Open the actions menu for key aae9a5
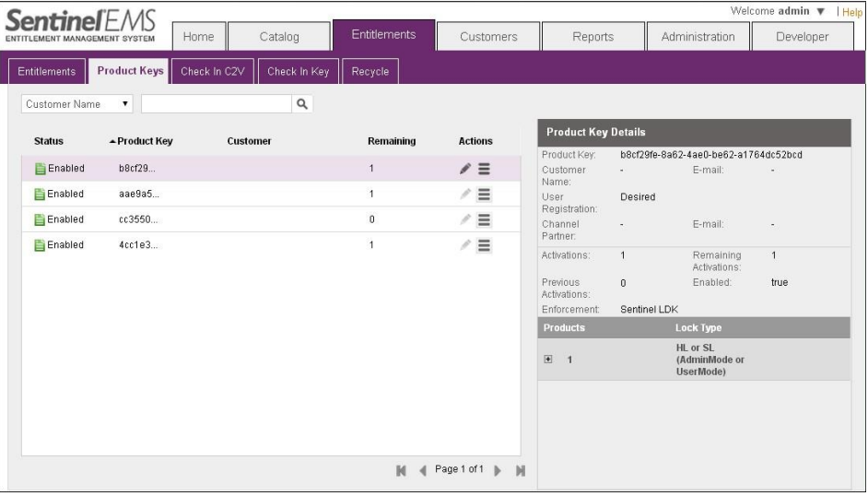This screenshot has height=496, width=868. 484,195
